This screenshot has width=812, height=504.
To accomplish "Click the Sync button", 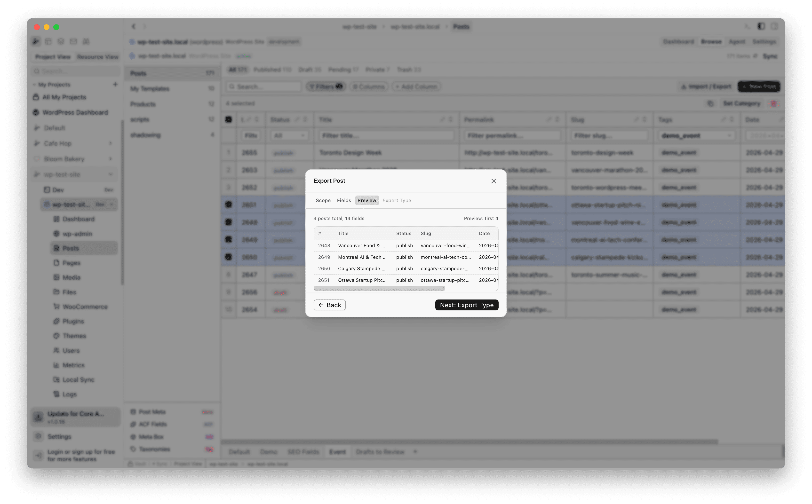I will (x=770, y=56).
